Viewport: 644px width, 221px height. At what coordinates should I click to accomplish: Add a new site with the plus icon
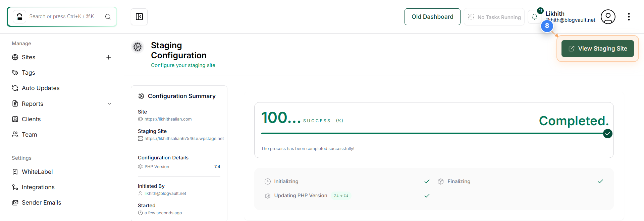tap(109, 57)
